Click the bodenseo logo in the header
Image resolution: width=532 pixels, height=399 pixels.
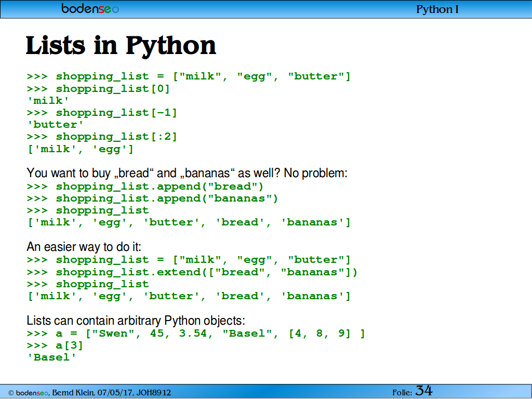90,8
